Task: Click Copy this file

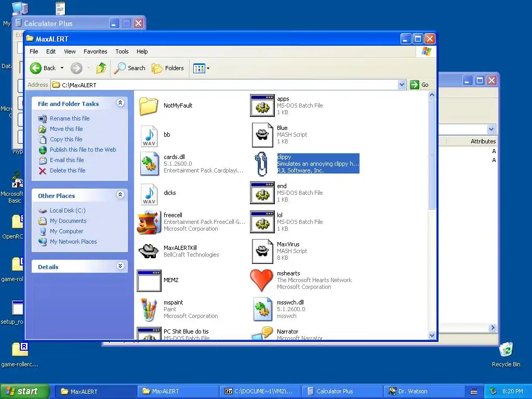Action: 66,139
